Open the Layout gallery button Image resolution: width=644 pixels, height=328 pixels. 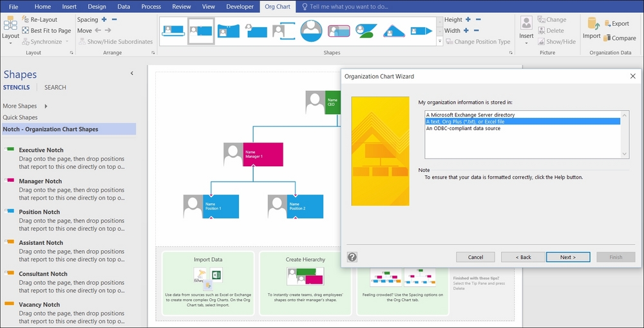tap(10, 30)
